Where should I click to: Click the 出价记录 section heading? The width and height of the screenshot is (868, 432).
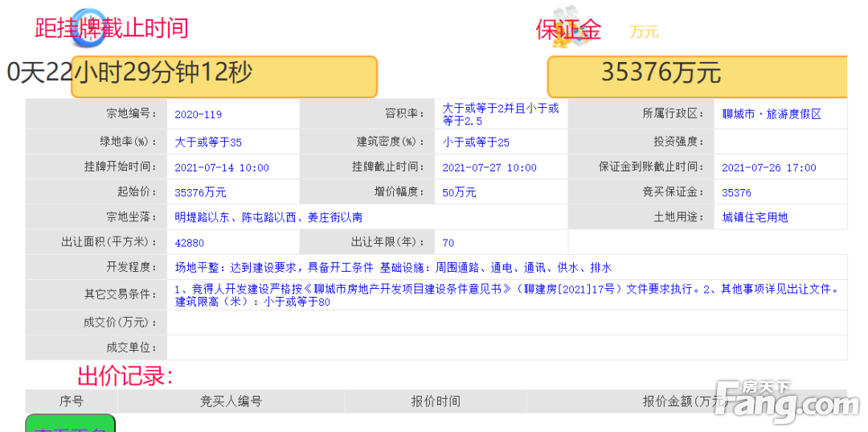pyautogui.click(x=125, y=376)
